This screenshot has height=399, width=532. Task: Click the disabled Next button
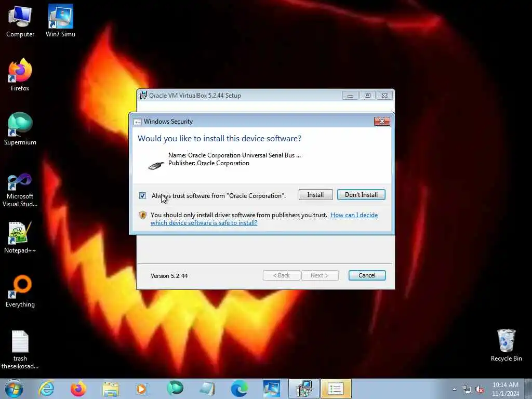point(320,275)
